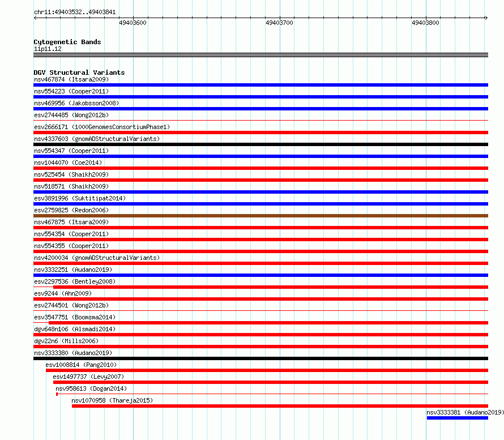
Task: Click the thin red line of esv2744485 (Wong2012b)
Action: click(x=260, y=121)
